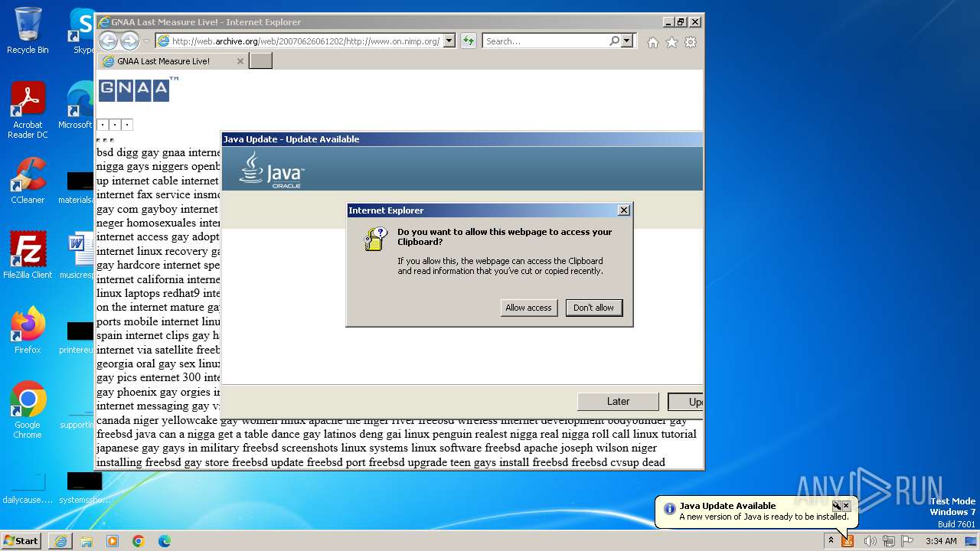Select the musicresp Word document icon
Screen dimensions: 980x551
point(80,256)
